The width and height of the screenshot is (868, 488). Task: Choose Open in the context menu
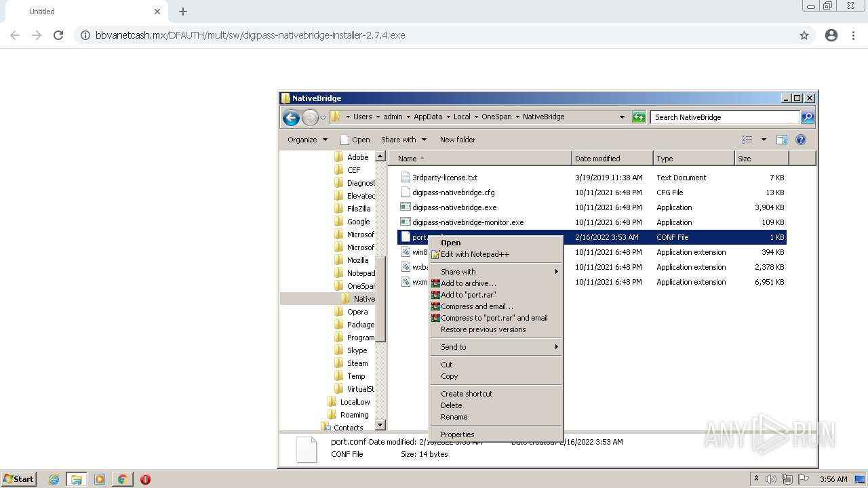[x=496, y=243]
